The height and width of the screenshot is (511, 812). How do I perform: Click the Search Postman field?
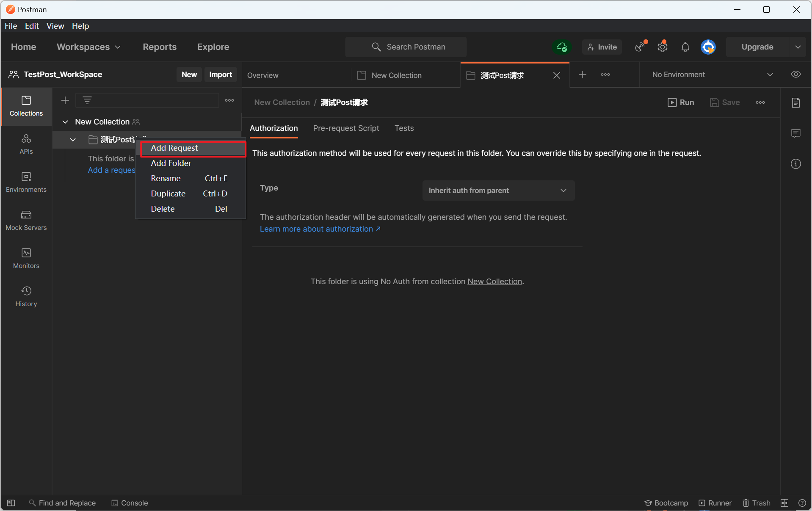(406, 47)
